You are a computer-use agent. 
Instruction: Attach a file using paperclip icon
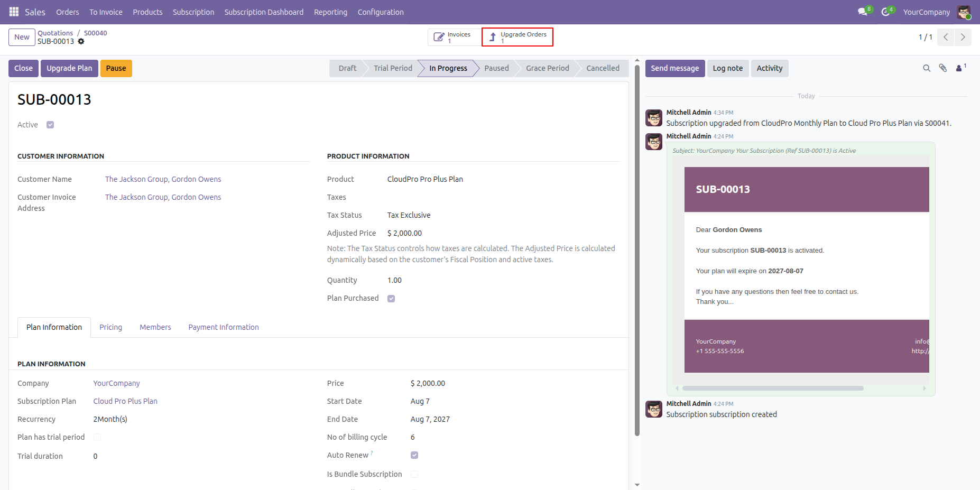[943, 68]
